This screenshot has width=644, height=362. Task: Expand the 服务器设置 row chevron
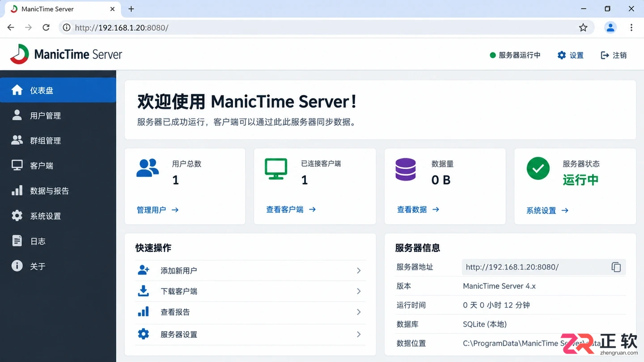(x=359, y=334)
